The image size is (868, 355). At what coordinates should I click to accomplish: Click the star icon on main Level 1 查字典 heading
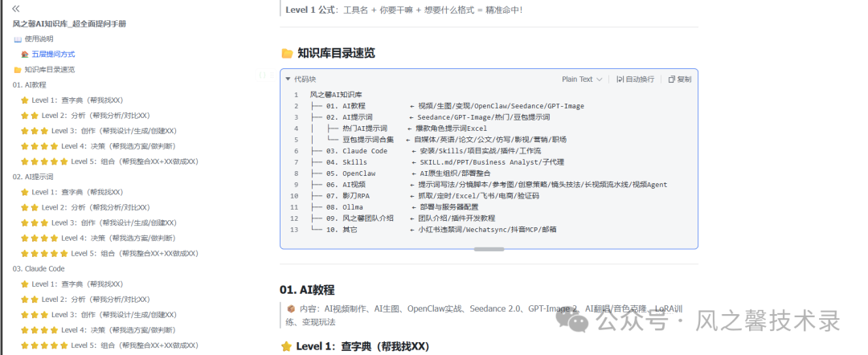[x=286, y=347]
